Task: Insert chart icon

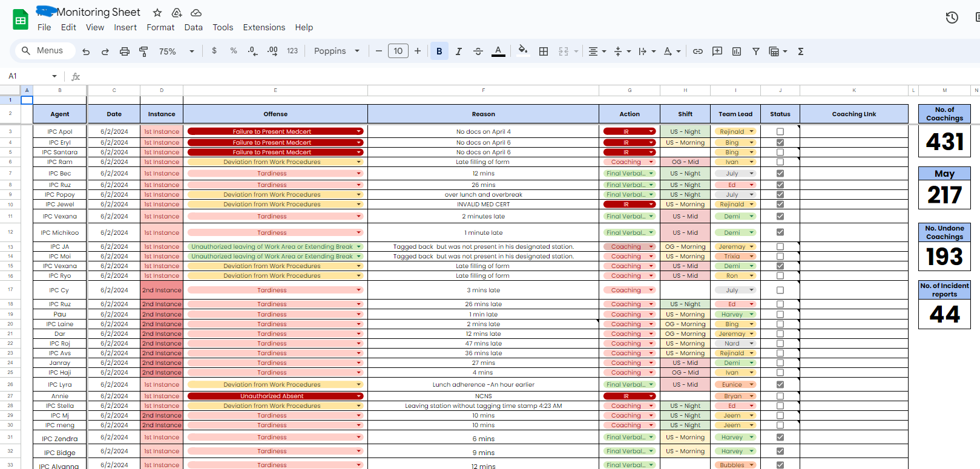Action: pos(737,51)
